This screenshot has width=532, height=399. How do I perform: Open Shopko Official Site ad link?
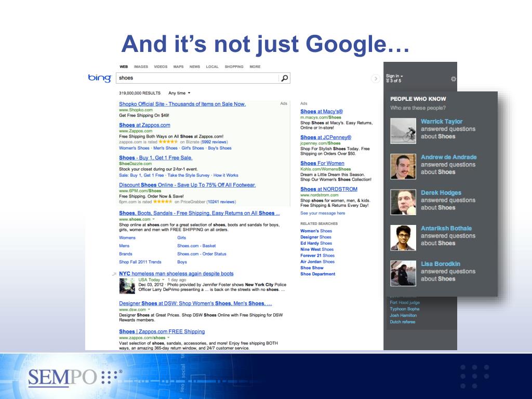[x=182, y=104]
